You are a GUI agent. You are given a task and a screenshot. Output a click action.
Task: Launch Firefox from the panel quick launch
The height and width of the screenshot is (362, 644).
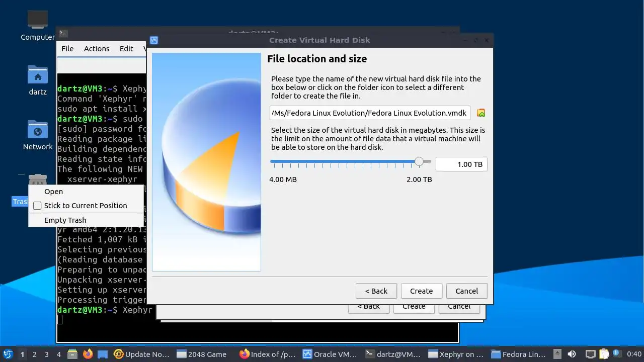[88, 354]
